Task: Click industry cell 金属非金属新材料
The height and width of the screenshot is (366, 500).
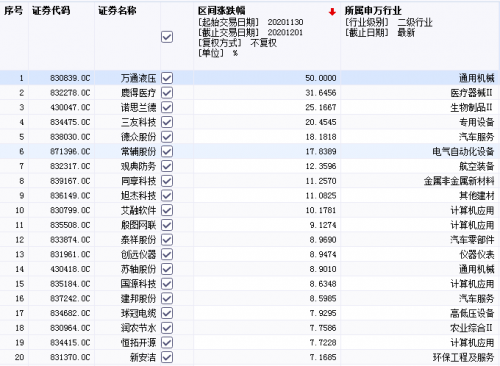Action: tap(459, 181)
